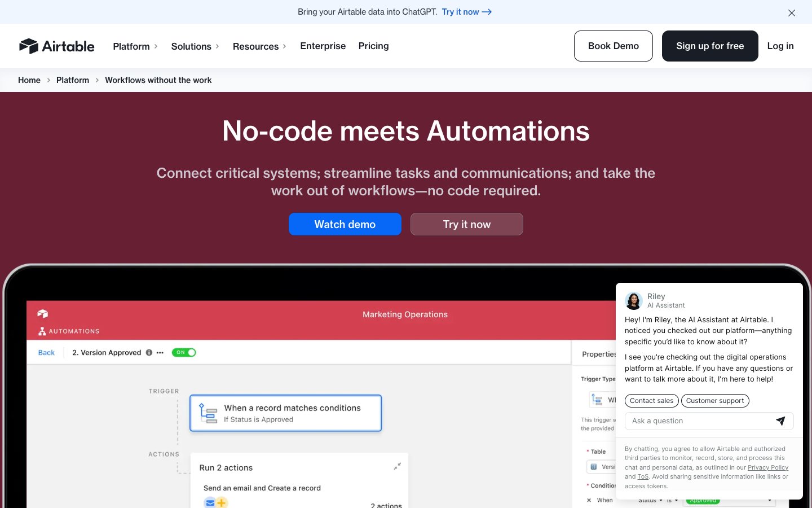Click the Watch demo button
812x508 pixels.
345,224
